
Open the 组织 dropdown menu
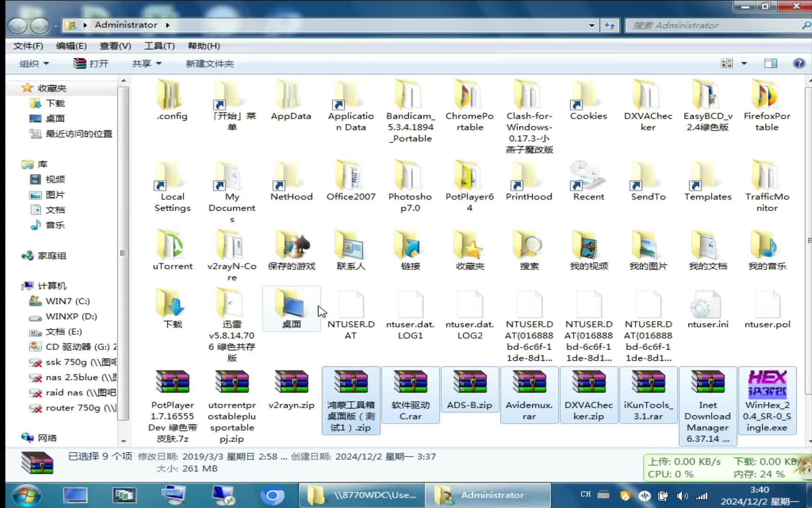tap(33, 63)
